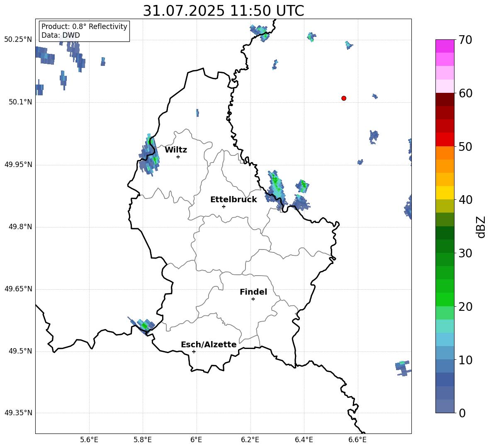Click the radar echo west of Wiltz
491x448 pixels.
[x=150, y=155]
